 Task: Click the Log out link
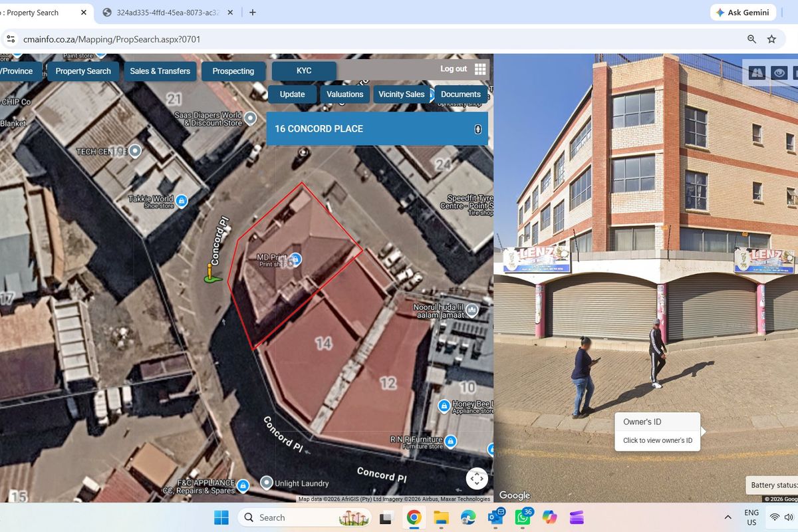click(454, 69)
